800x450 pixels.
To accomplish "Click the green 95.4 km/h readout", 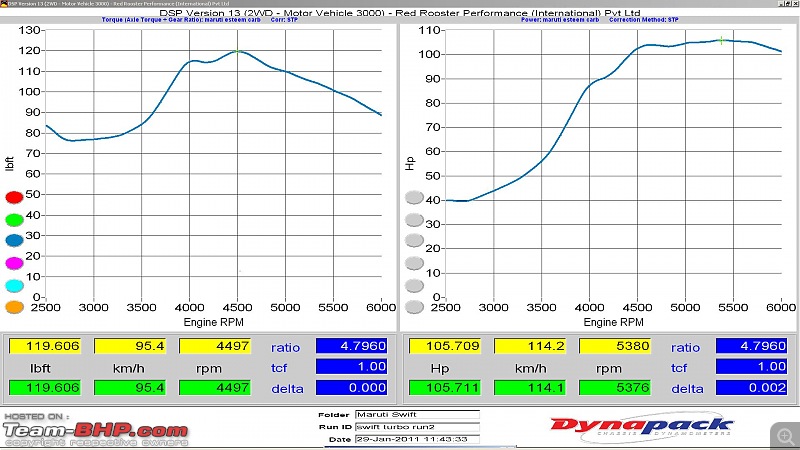I will 130,388.
